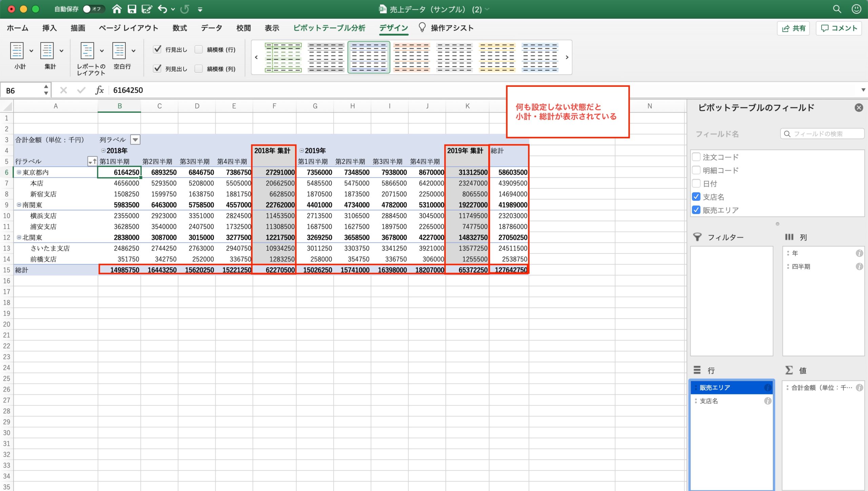Screen dimensions: 868x491
Task: Open the 行ラベル filter dropdown
Action: (92, 161)
